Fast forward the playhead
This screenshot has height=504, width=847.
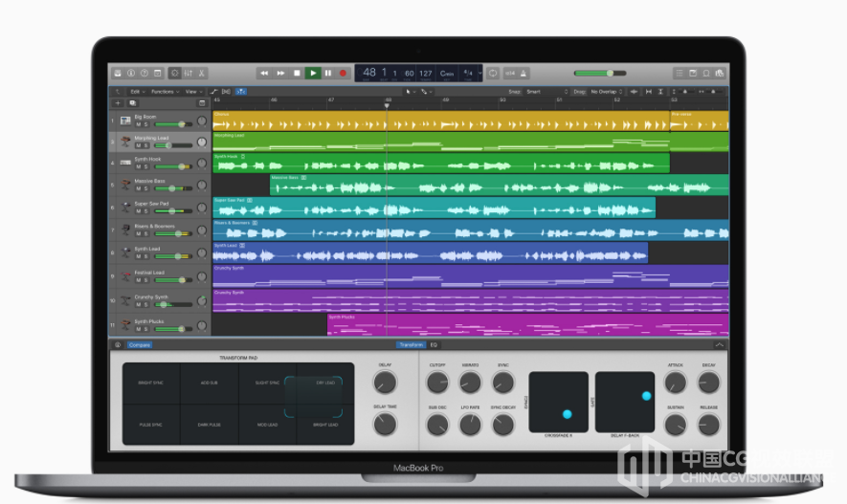[x=280, y=74]
